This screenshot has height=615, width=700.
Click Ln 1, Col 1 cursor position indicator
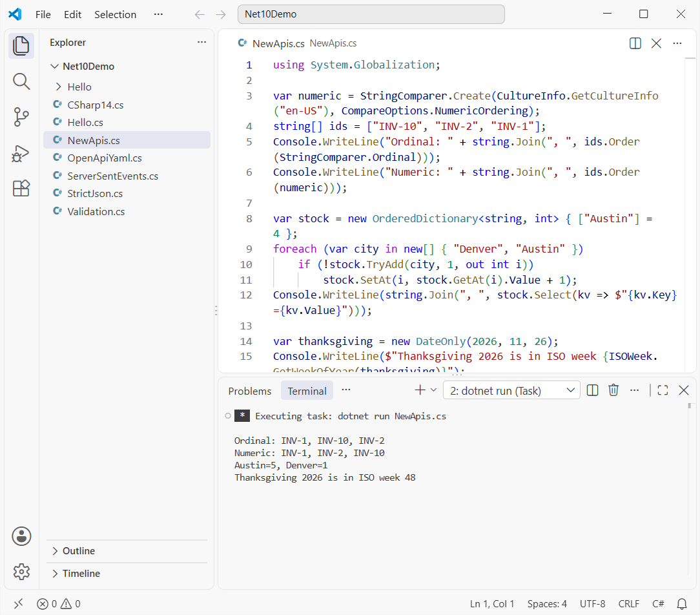(x=492, y=604)
